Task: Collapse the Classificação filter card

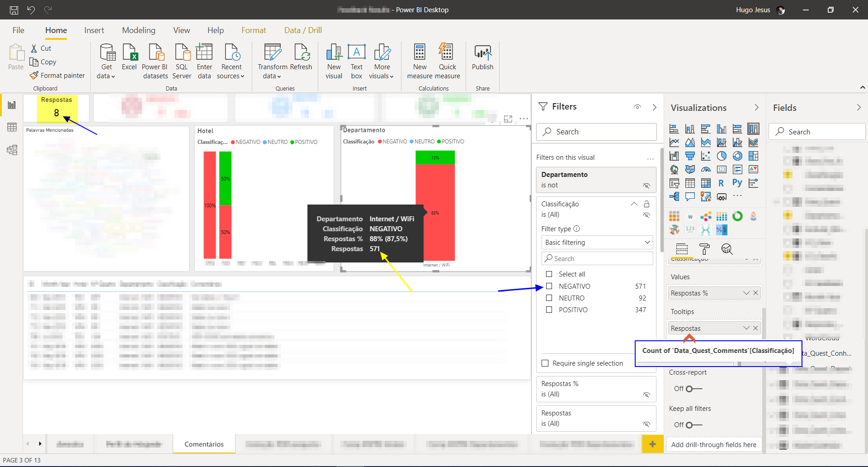Action: pyautogui.click(x=634, y=204)
